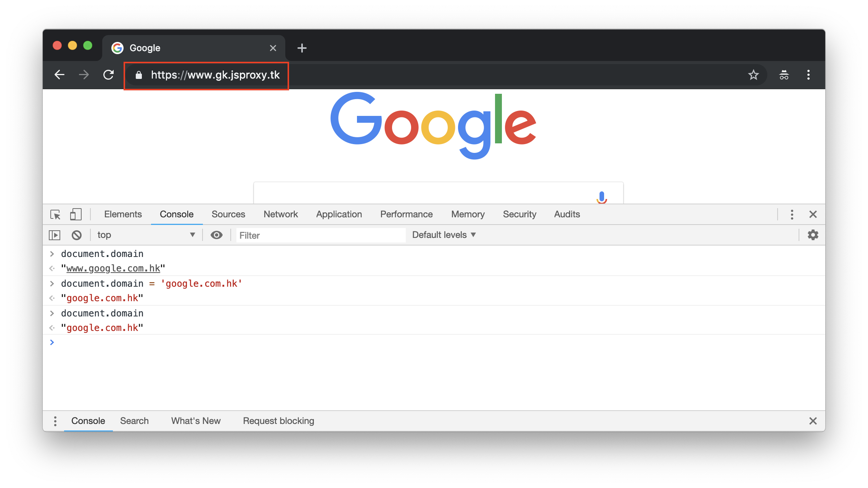Open the DevTools three-dot customize menu
This screenshot has height=488, width=868.
pos(792,215)
